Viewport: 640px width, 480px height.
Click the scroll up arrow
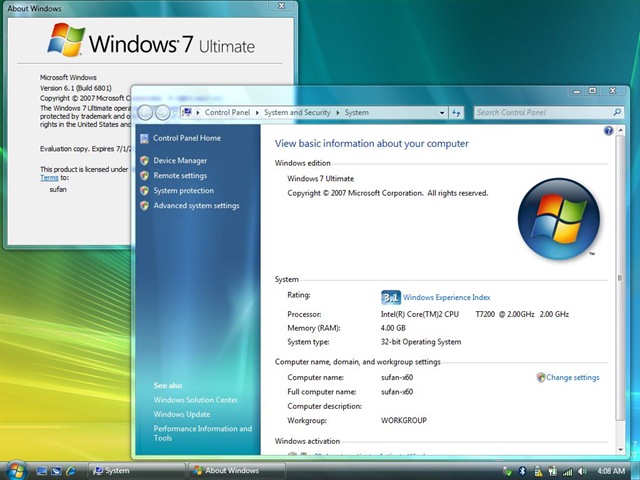pyautogui.click(x=621, y=131)
